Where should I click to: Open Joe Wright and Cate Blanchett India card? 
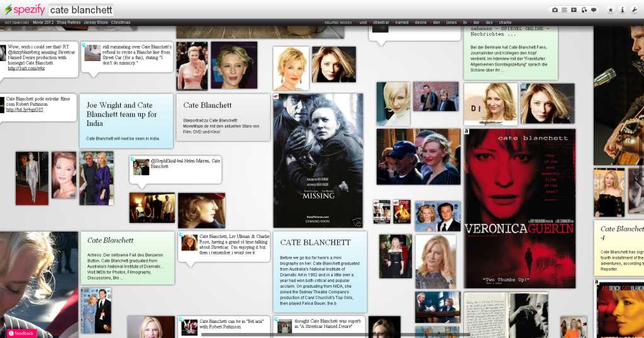tap(126, 121)
